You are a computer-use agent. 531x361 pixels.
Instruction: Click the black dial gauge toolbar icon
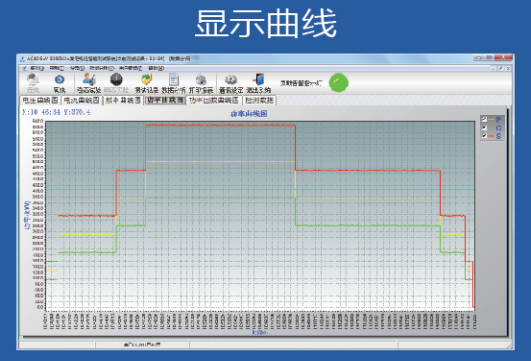pyautogui.click(x=116, y=79)
